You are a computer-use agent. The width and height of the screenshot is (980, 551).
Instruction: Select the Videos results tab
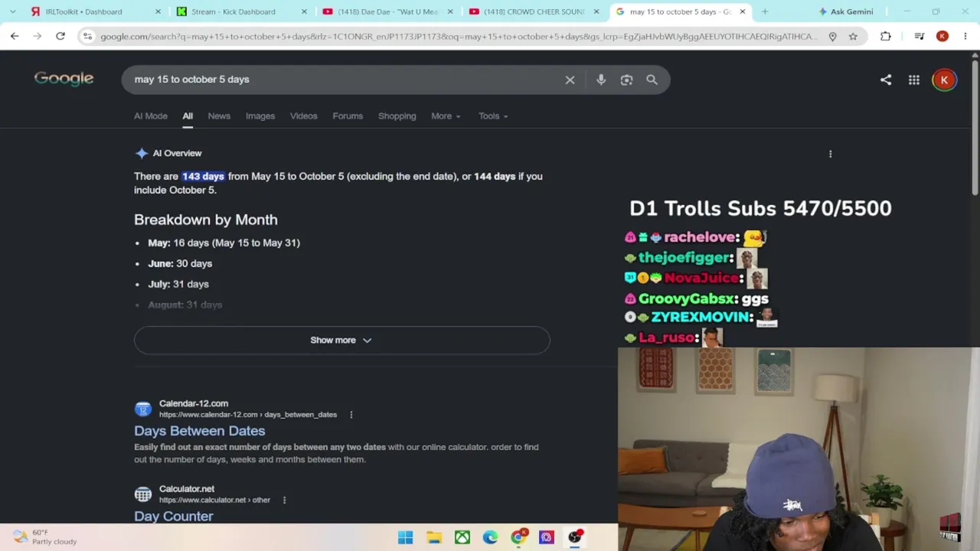[x=304, y=116]
